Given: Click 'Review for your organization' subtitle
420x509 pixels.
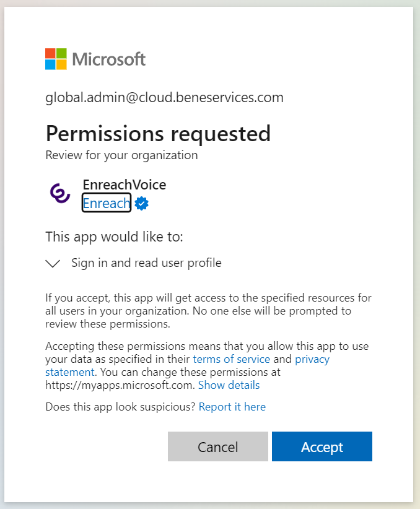Looking at the screenshot, I should tap(121, 155).
